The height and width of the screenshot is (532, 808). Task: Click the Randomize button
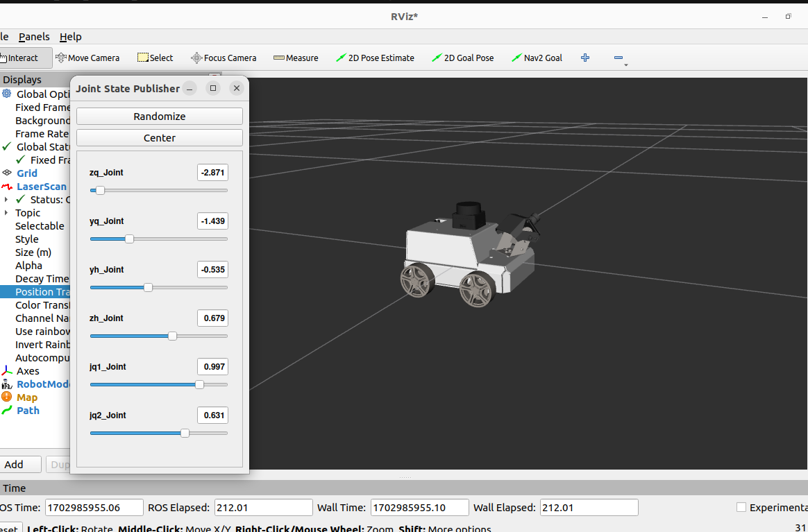click(160, 117)
